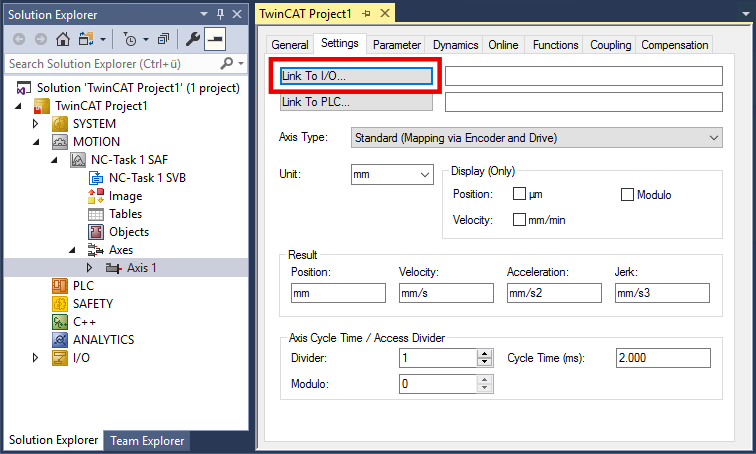
Task: Switch to the Online tab
Action: pyautogui.click(x=503, y=45)
